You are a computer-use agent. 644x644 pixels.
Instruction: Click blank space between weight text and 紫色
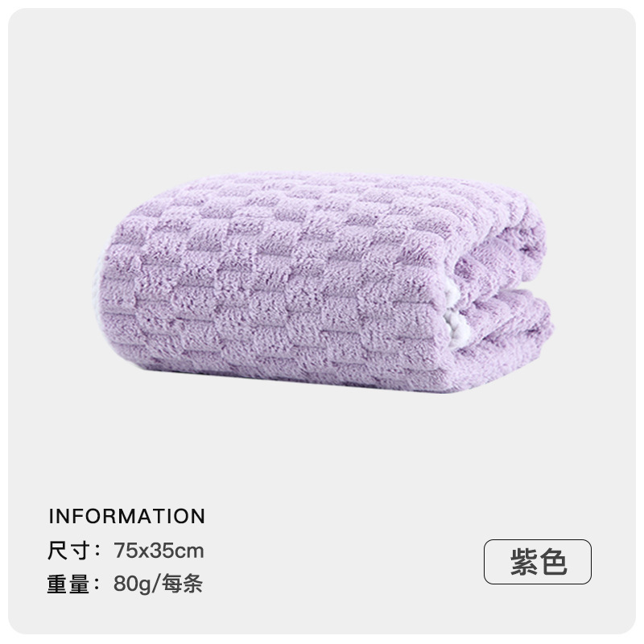point(341,575)
